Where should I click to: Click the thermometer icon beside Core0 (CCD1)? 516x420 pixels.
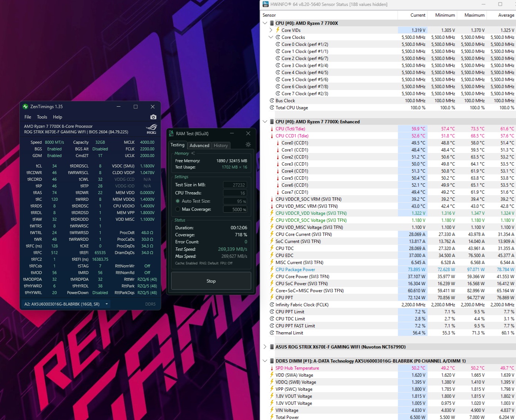click(278, 143)
